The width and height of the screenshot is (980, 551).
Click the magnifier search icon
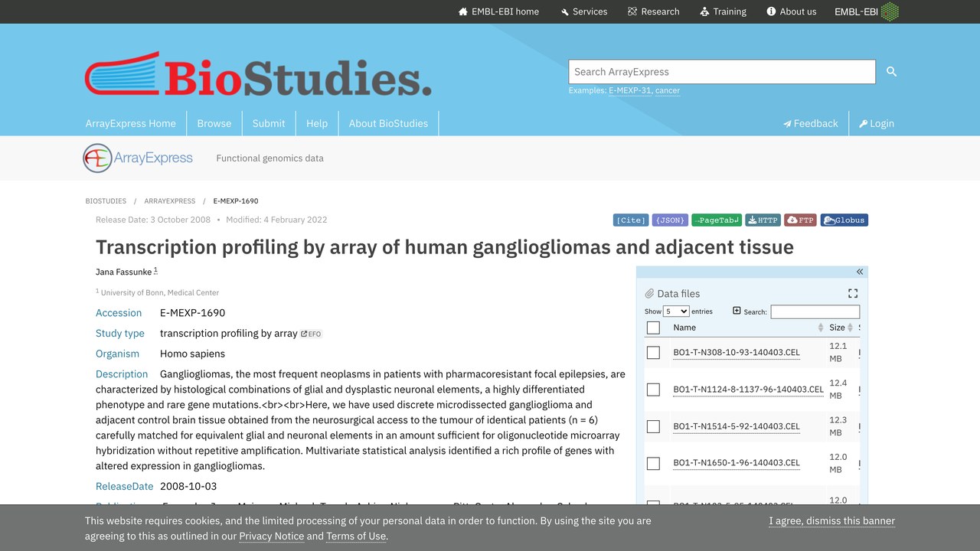(891, 71)
